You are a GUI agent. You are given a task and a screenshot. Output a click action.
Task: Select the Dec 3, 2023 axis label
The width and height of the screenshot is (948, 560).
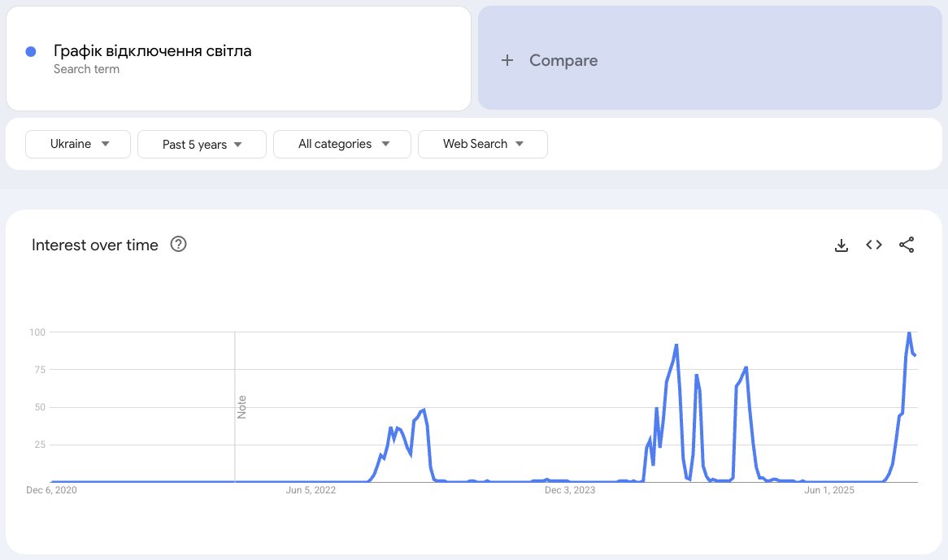click(569, 490)
